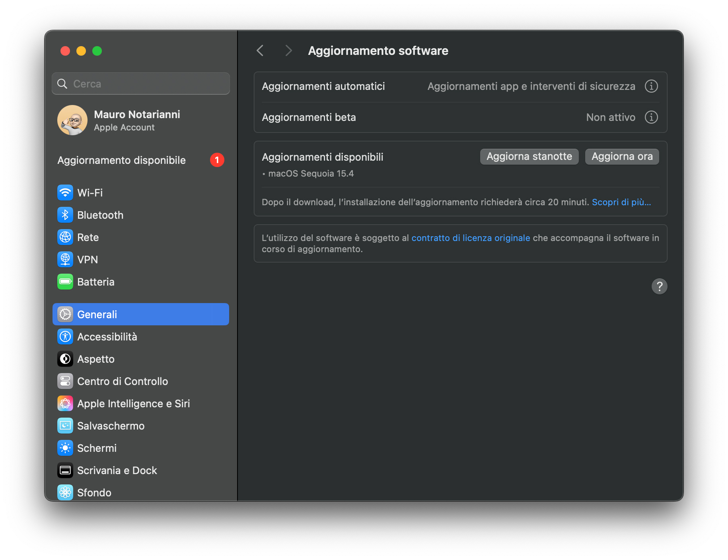
Task: Open the Rete network globe icon
Action: (65, 237)
